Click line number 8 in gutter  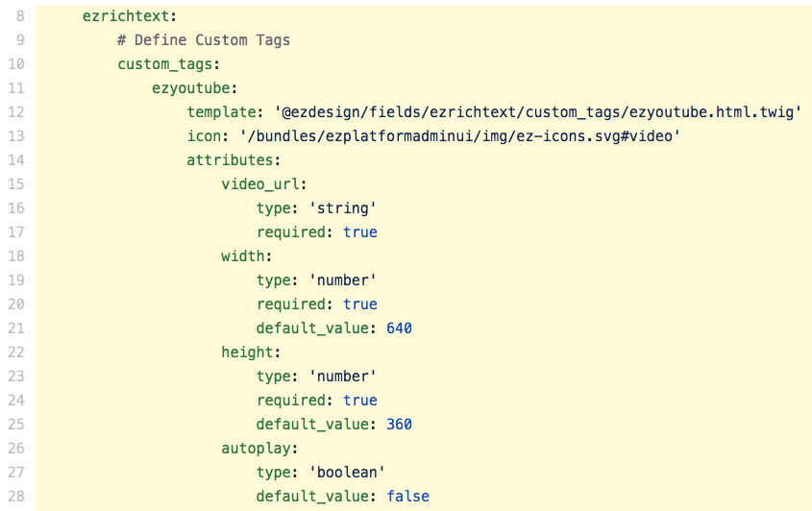click(21, 16)
